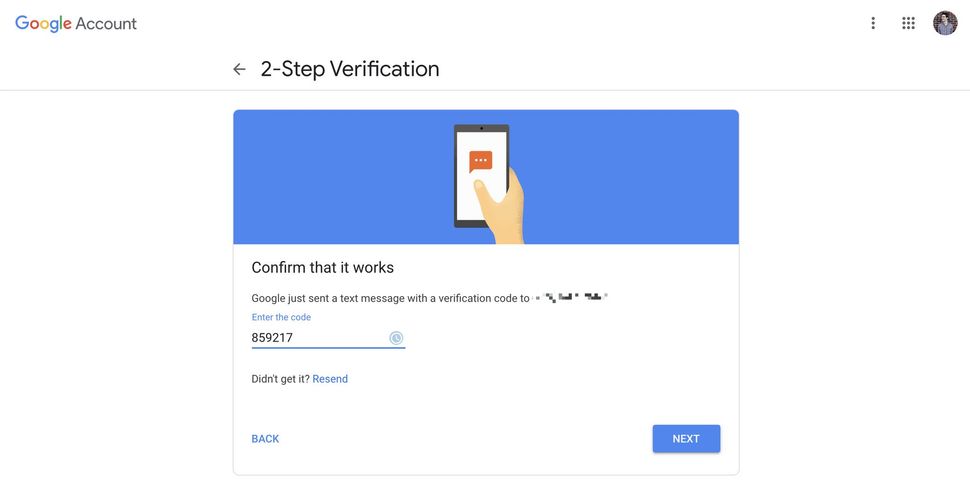Viewport: 970px width, 497px height.
Task: Click the 'Account' text beside Google logo
Action: (x=106, y=24)
